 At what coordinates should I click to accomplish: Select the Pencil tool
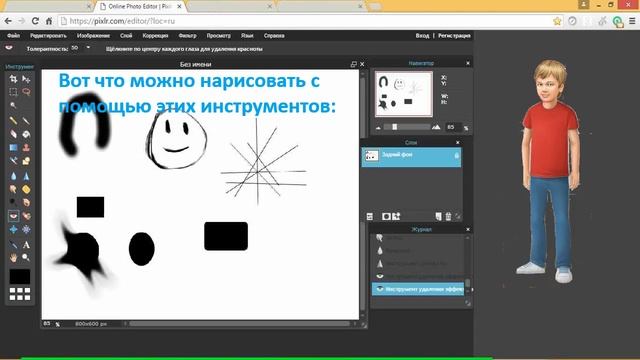point(13,120)
